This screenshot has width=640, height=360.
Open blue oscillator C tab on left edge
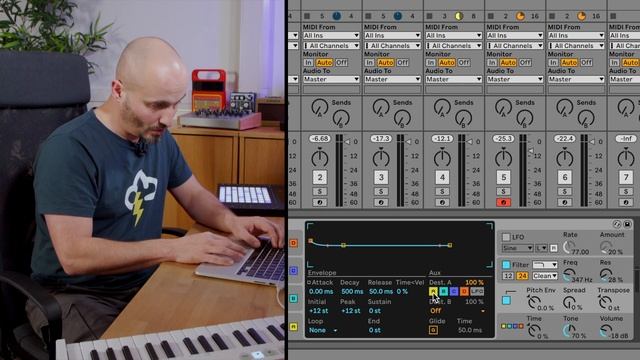click(x=293, y=271)
